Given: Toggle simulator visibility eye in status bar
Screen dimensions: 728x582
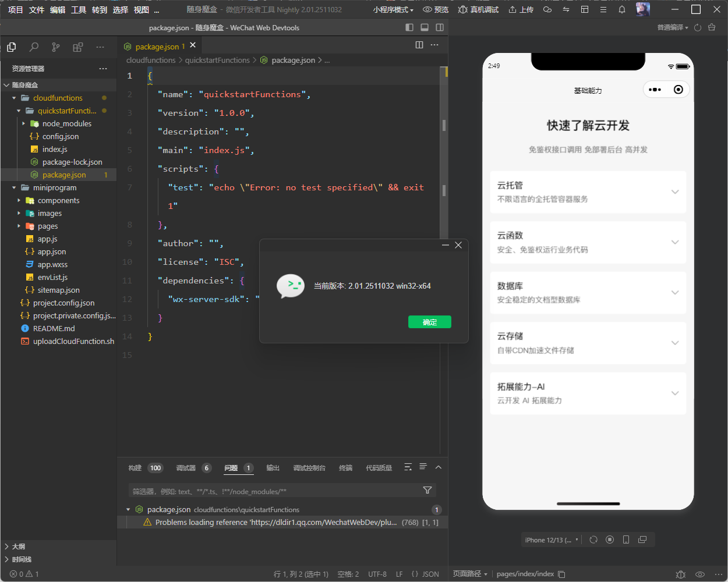Looking at the screenshot, I should (700, 574).
